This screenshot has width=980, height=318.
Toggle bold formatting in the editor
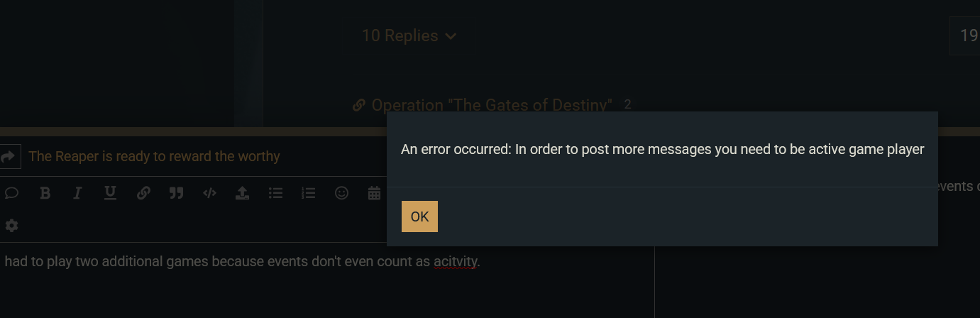[45, 193]
